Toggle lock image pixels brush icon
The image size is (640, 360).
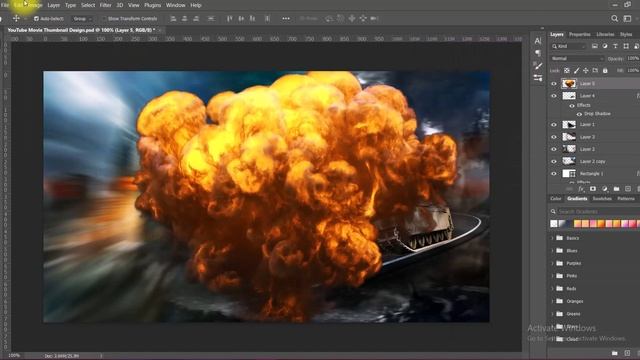[x=576, y=71]
